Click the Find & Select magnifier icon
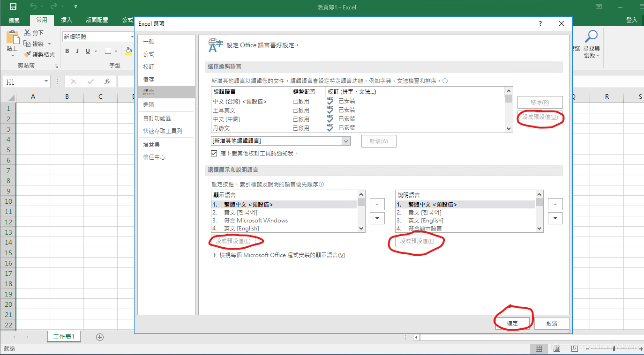Viewport: 644px width, 355px height. click(x=592, y=37)
